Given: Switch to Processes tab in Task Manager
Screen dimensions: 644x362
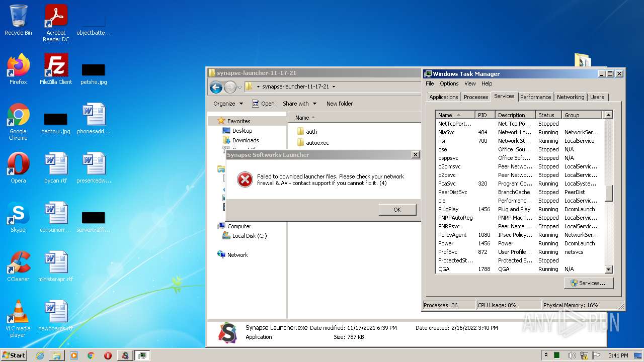Looking at the screenshot, I should 476,97.
